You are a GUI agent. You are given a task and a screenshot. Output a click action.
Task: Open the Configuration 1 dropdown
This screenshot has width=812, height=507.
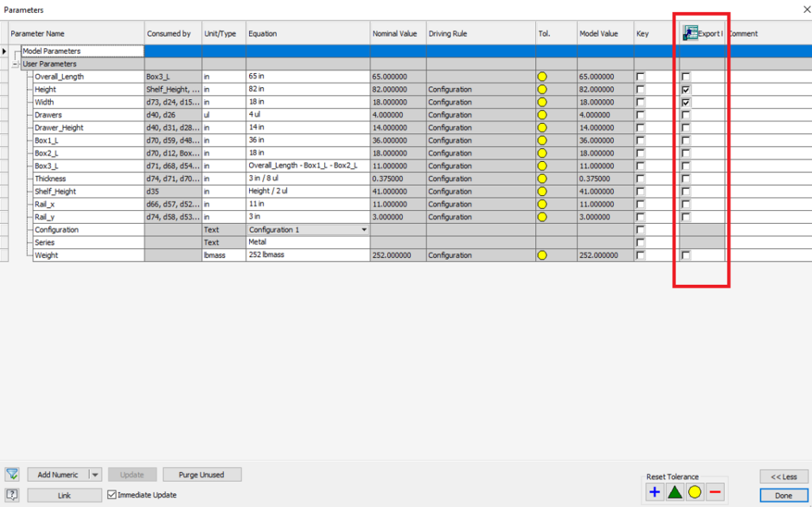point(362,229)
